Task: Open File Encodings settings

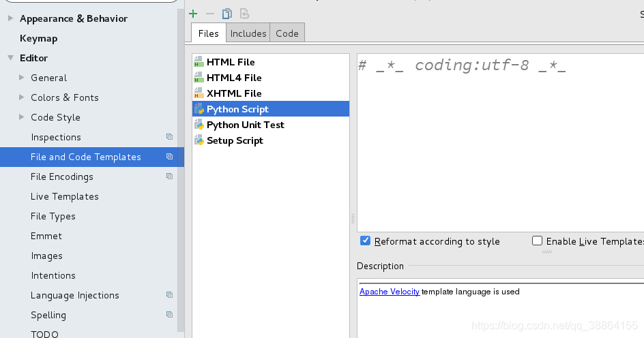Action: point(61,176)
